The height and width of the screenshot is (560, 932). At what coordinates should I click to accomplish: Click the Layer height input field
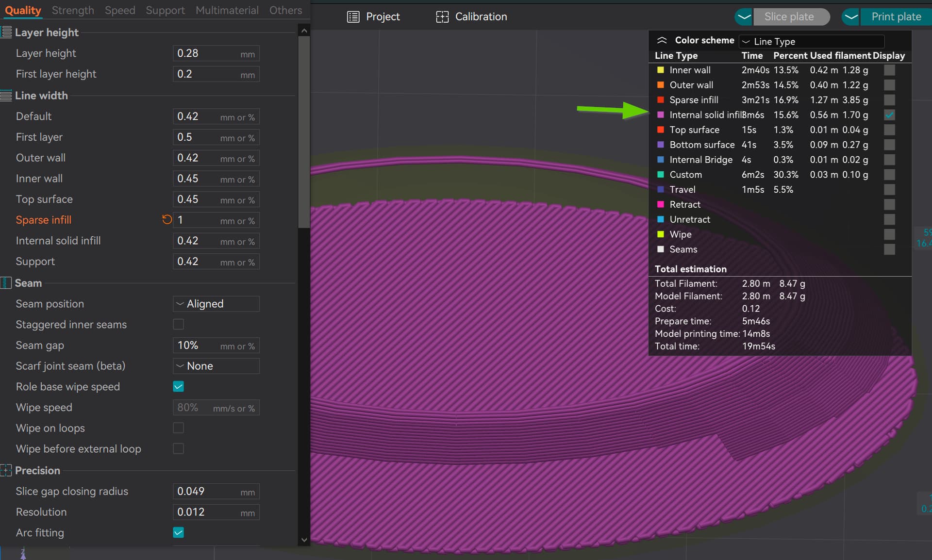pos(216,53)
